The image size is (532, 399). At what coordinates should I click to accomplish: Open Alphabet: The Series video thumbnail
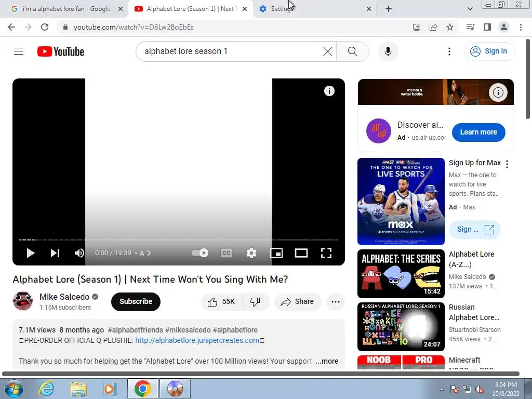(x=401, y=274)
